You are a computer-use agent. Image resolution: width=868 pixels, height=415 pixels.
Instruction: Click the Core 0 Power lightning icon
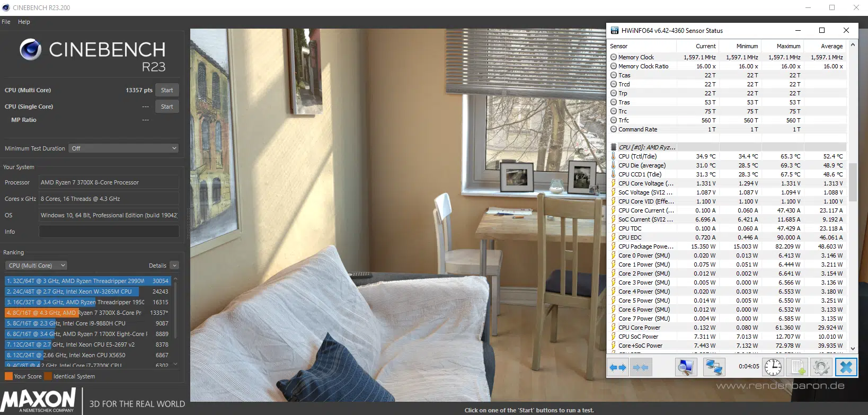tap(614, 255)
